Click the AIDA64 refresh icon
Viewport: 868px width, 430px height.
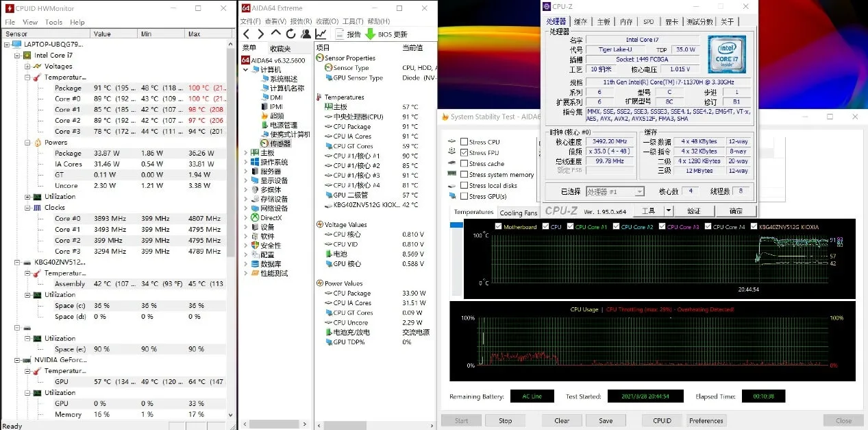click(x=291, y=34)
